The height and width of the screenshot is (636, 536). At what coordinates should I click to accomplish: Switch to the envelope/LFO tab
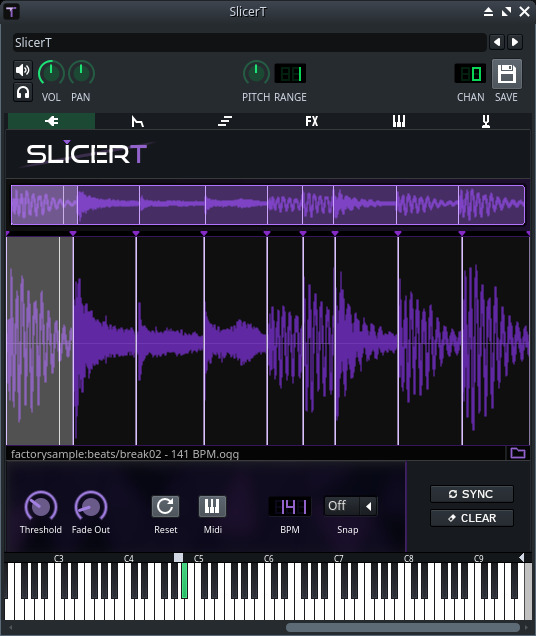coord(138,121)
